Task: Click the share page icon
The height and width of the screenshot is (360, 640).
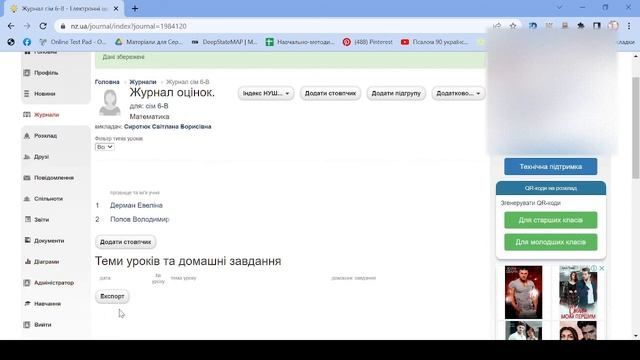Action: (497, 26)
